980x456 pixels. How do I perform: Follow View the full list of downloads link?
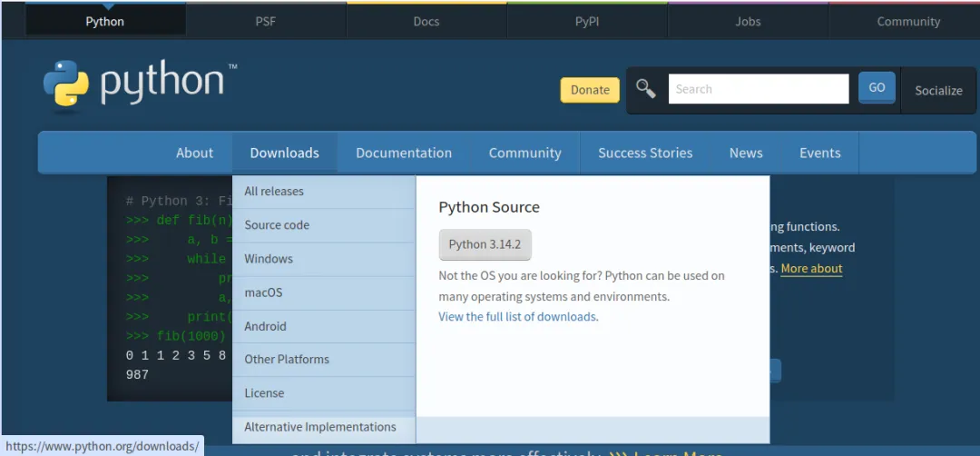click(x=517, y=317)
